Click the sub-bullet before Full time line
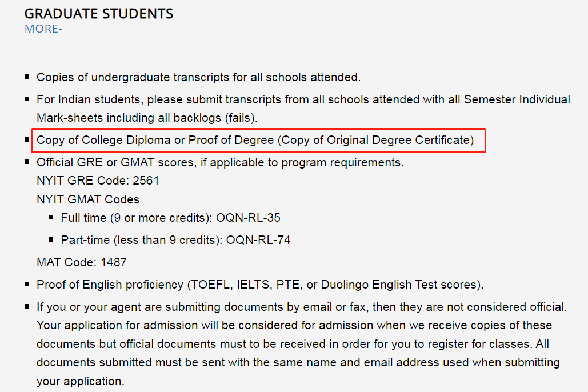Screen dimensions: 588x392 tap(51, 217)
